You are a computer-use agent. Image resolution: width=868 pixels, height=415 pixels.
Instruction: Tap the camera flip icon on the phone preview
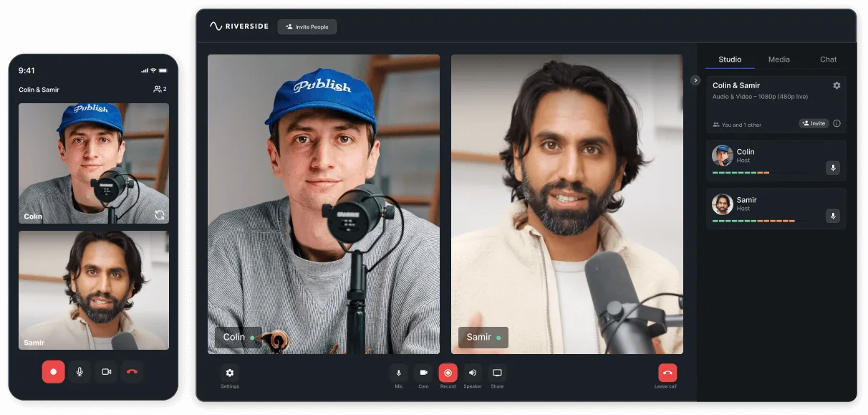point(159,214)
